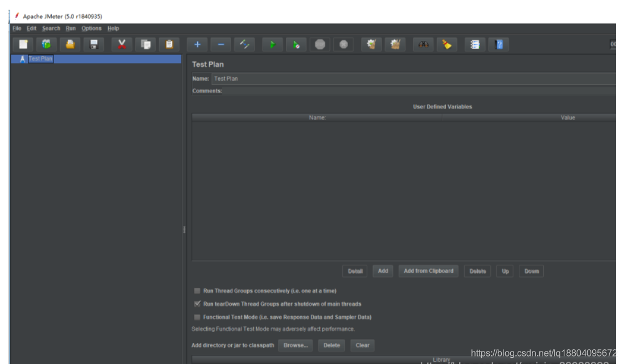Open the Edit menu
623x364 pixels.
31,28
